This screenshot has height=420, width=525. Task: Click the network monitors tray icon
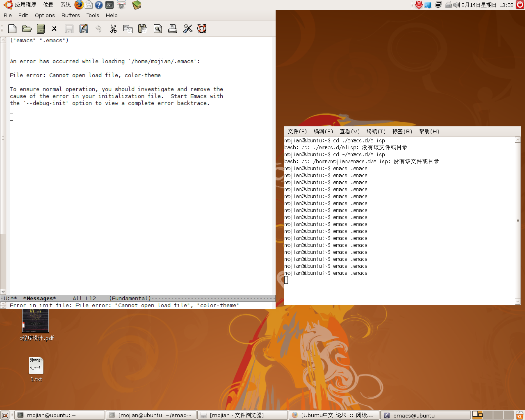(438, 5)
